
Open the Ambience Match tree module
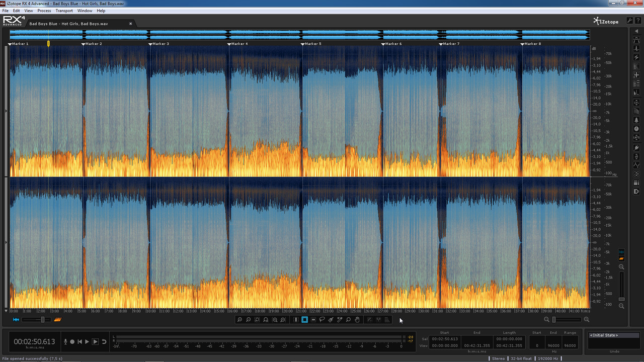click(x=636, y=120)
